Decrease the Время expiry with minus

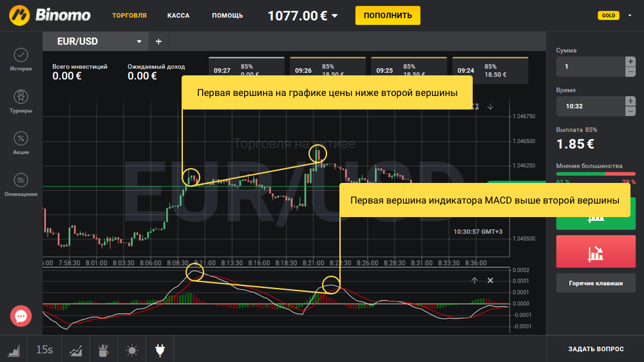tap(630, 111)
